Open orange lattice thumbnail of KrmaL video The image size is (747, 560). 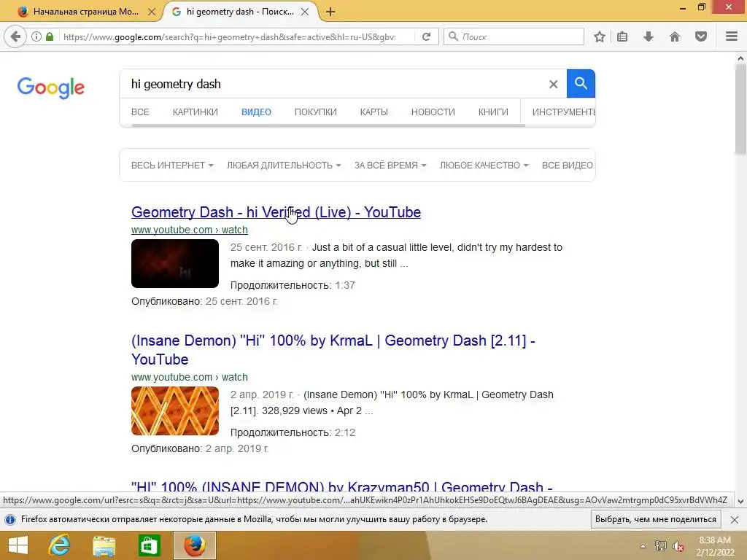175,411
